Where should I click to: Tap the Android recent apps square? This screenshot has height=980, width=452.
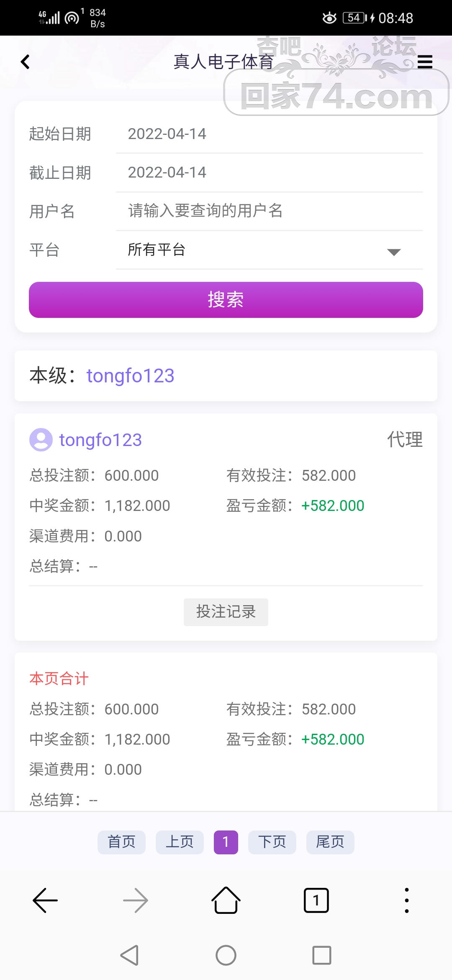click(x=321, y=955)
